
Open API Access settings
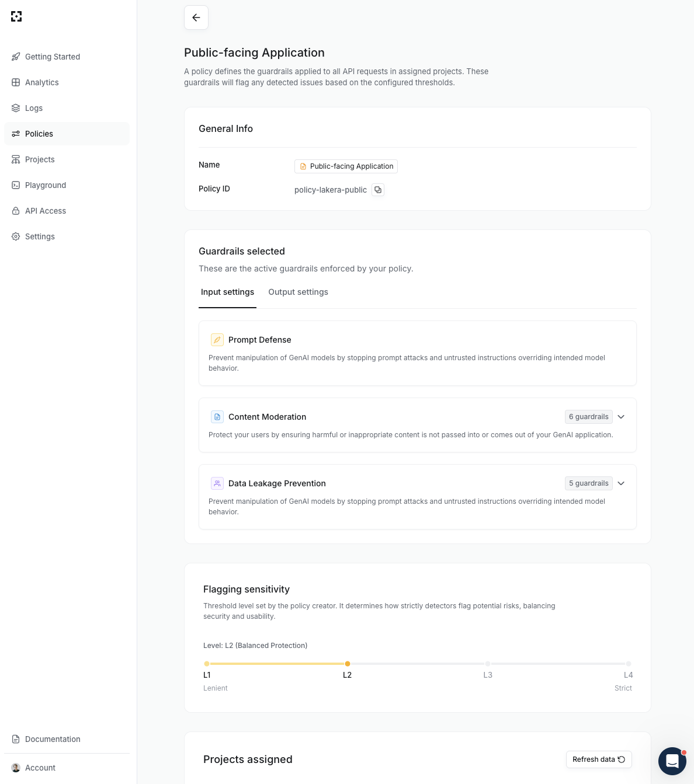tap(46, 211)
